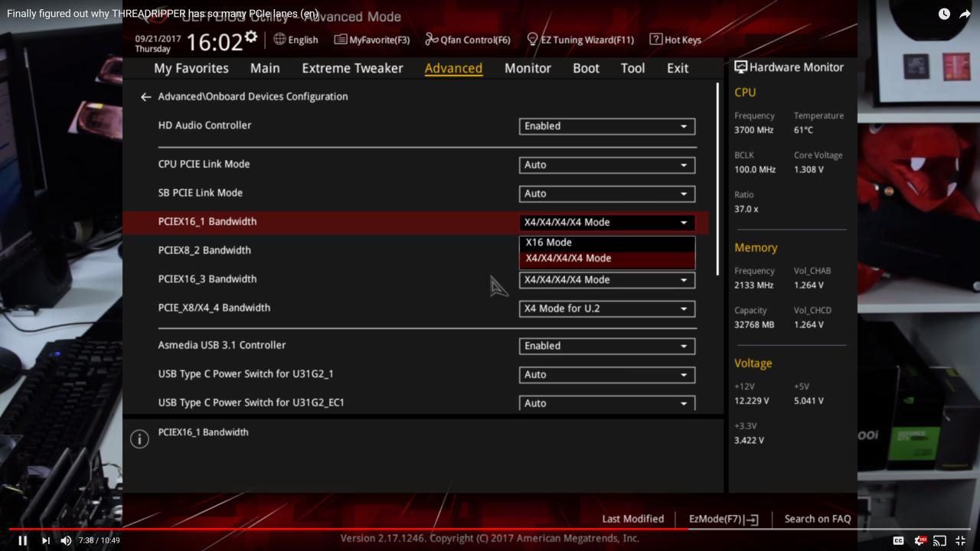Click the Share arrow icon
Image resolution: width=980 pixels, height=551 pixels.
point(965,14)
